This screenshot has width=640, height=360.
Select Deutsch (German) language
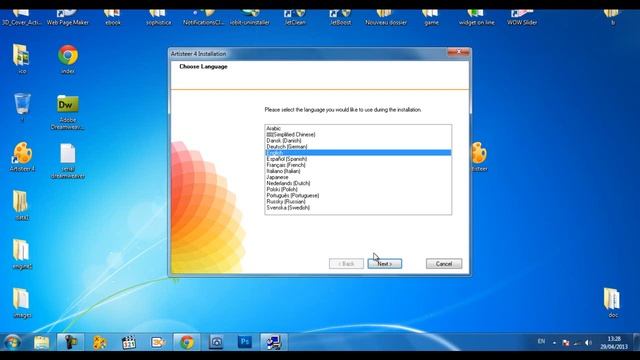tap(358, 147)
